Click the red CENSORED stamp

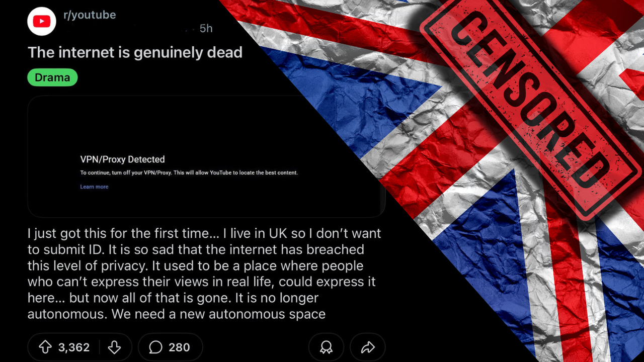(x=531, y=108)
